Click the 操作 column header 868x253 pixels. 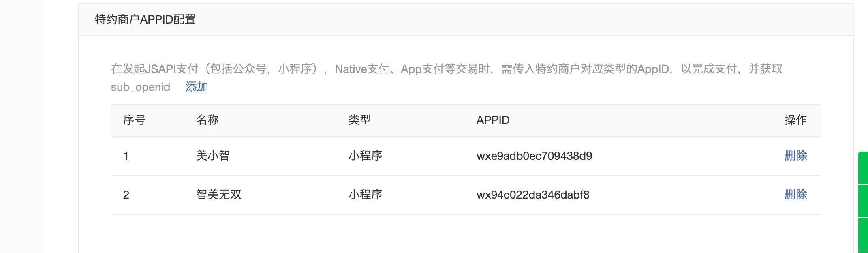pyautogui.click(x=795, y=120)
